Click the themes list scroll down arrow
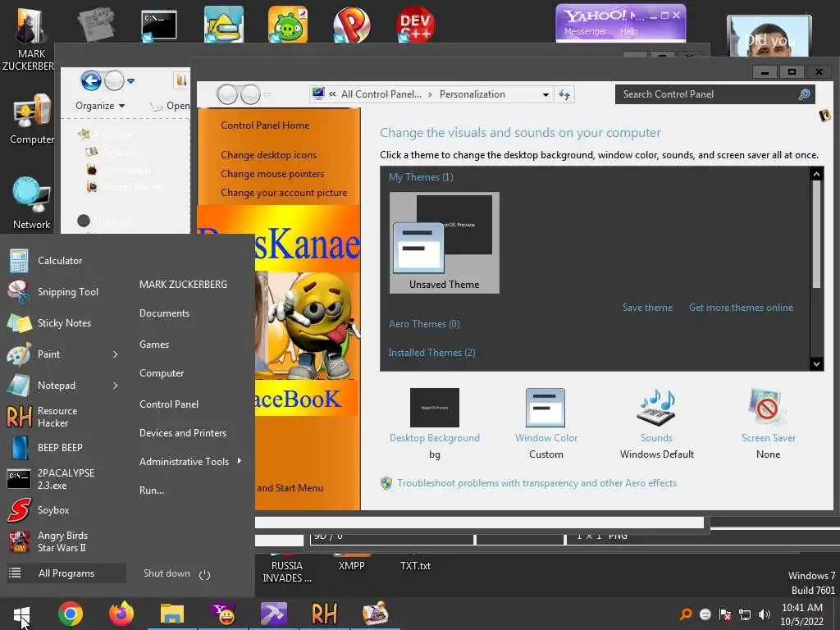Screen dimensions: 840x630 pyautogui.click(x=816, y=363)
